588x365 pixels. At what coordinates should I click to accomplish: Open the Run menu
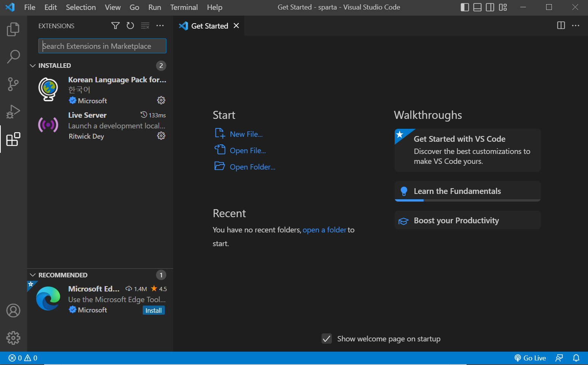[155, 7]
